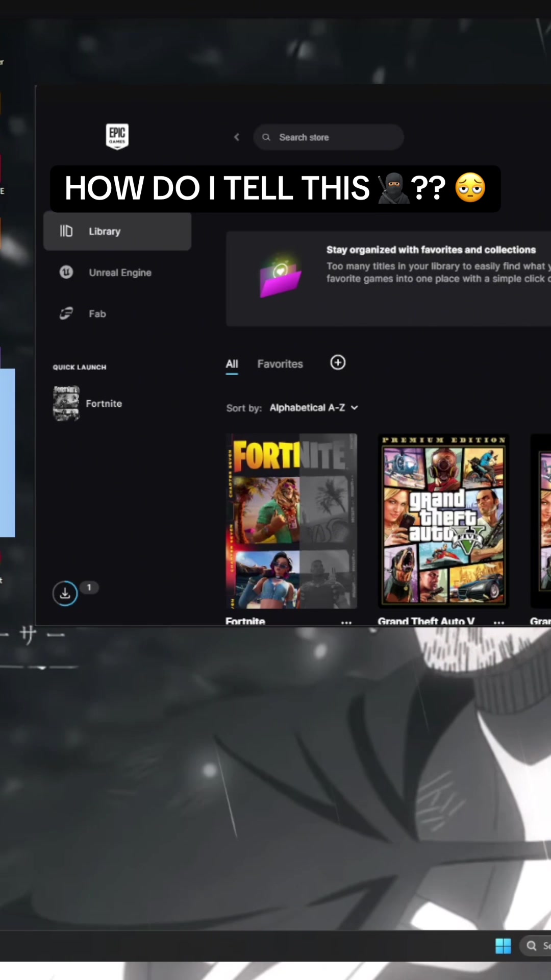Open Unreal Engine in sidebar
The height and width of the screenshot is (980, 551).
pos(117,273)
